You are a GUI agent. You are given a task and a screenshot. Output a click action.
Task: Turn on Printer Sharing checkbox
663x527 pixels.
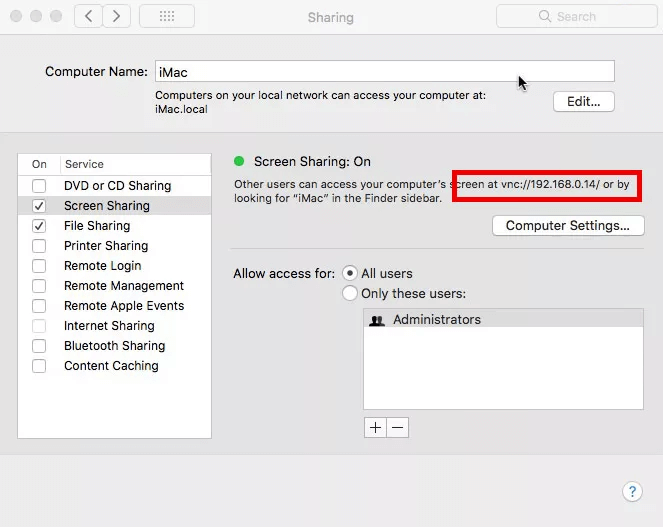[39, 246]
